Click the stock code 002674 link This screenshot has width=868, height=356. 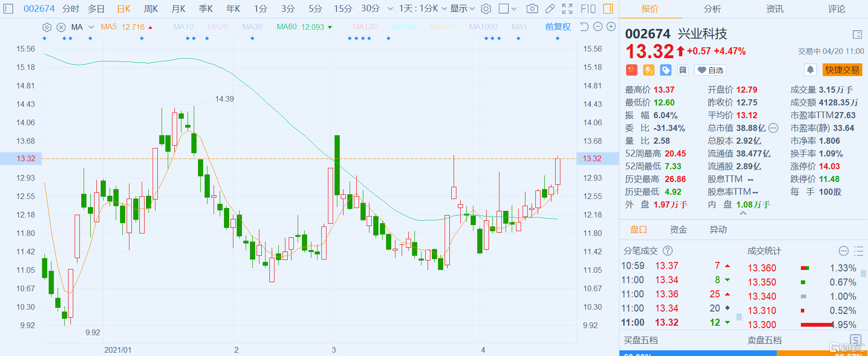[x=39, y=9]
